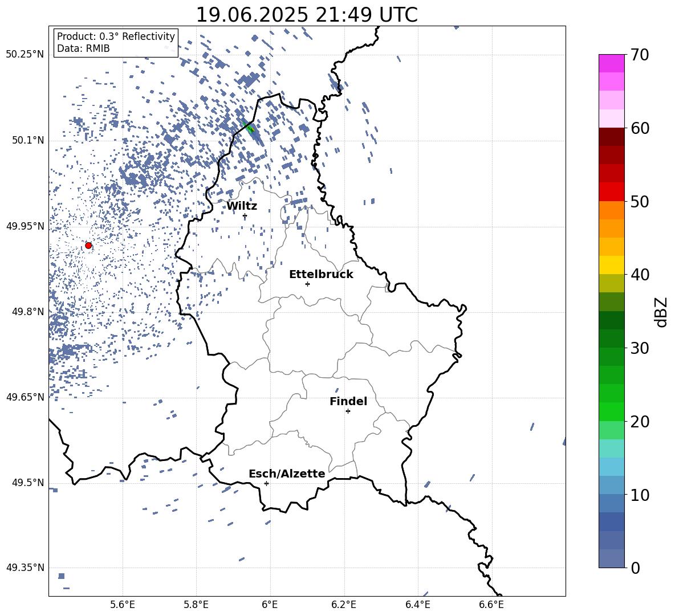Click the 0 value on the colorbar
Viewport: 675px width, 616px height.
635,568
